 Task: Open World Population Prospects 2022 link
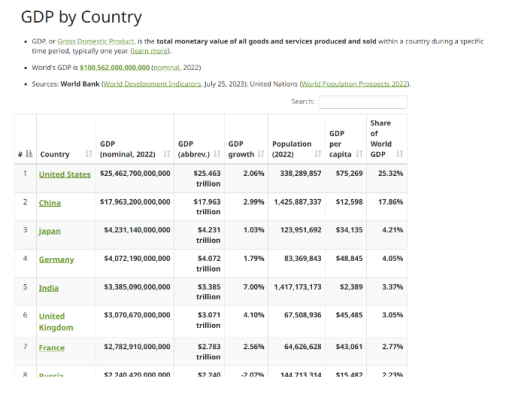[x=355, y=84]
